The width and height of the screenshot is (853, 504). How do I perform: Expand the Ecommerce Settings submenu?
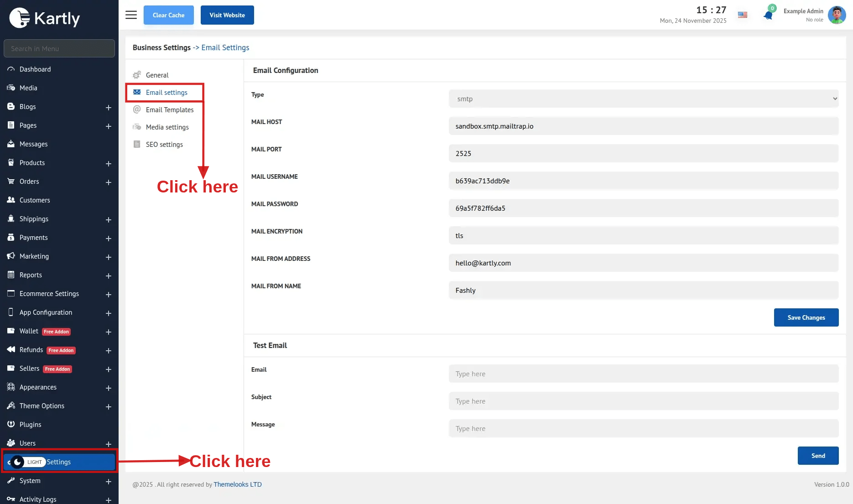pos(109,294)
